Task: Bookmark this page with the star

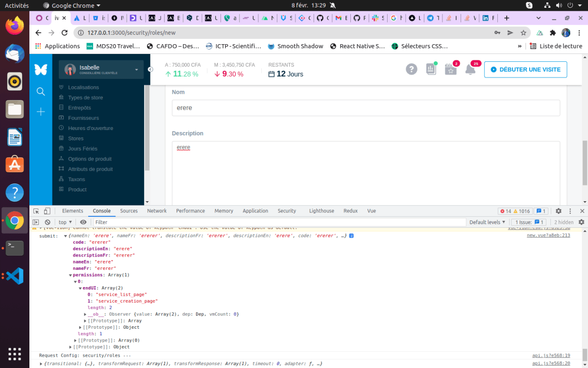Action: pos(523,32)
